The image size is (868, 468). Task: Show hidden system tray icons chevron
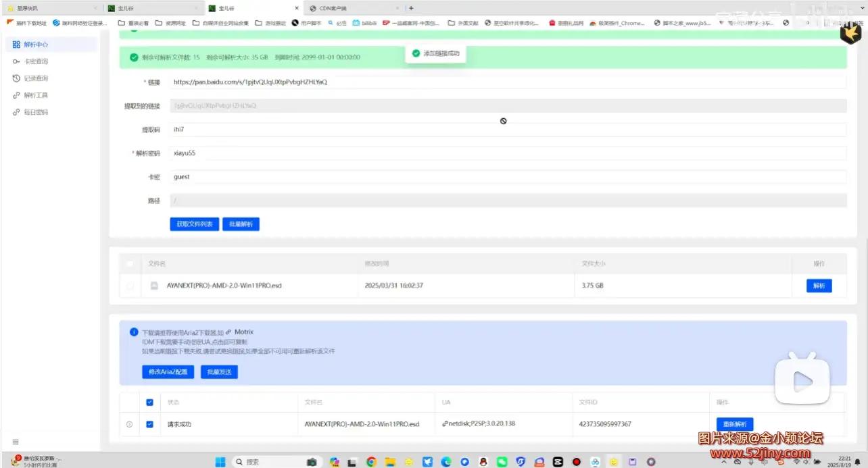[x=725, y=462]
